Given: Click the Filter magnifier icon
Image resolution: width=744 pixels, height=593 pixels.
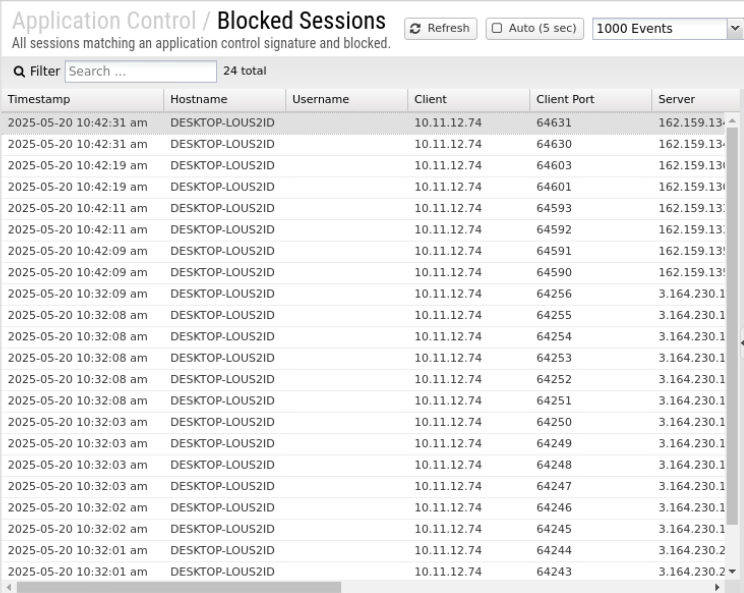Looking at the screenshot, I should point(18,72).
